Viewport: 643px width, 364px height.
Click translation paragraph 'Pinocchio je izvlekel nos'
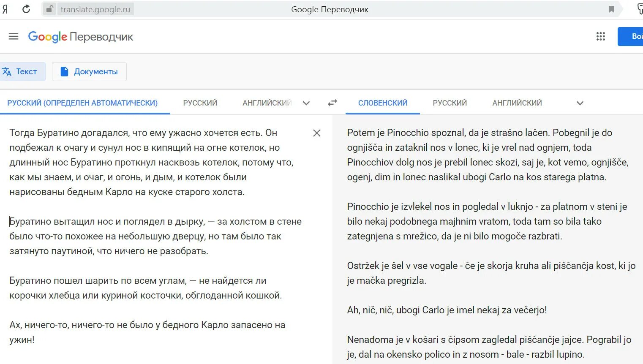tap(487, 221)
